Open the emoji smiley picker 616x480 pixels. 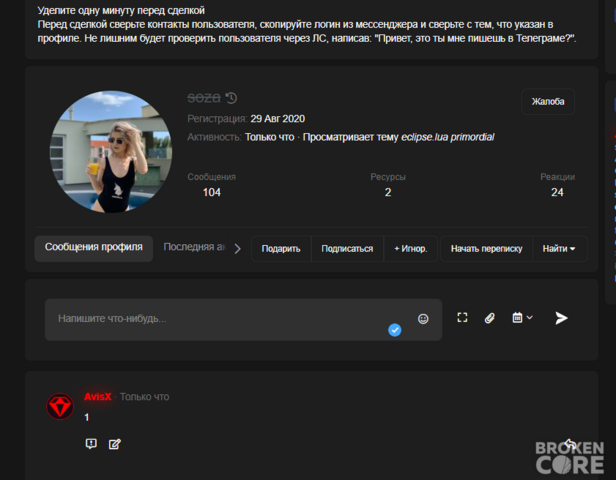(x=423, y=319)
